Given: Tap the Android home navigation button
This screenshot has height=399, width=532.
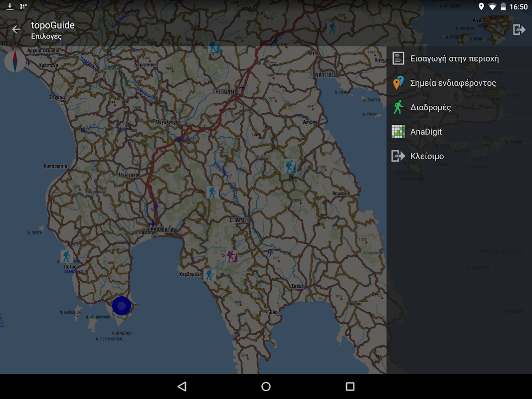Looking at the screenshot, I should 266,387.
